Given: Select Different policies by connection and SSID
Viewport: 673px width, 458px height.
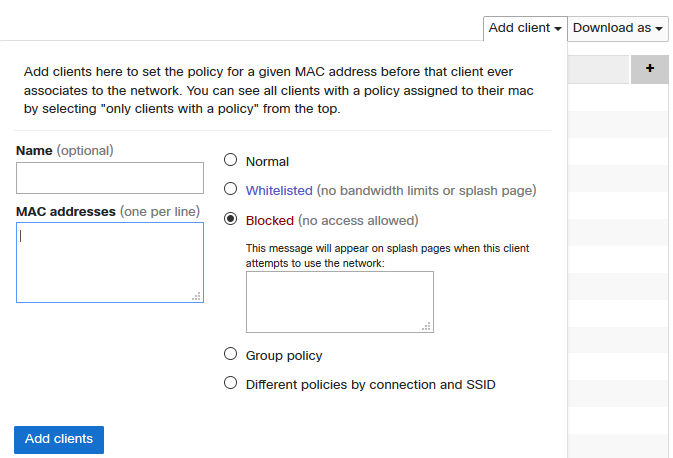Looking at the screenshot, I should (x=231, y=383).
